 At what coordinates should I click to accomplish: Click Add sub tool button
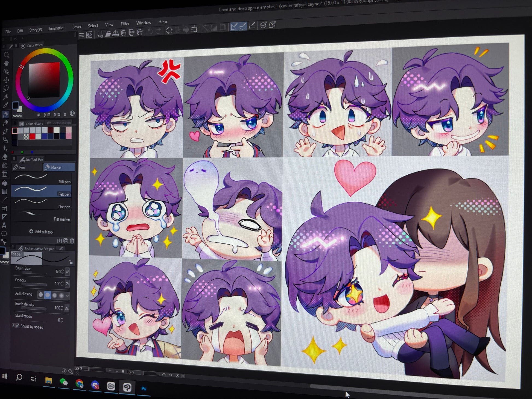(41, 232)
